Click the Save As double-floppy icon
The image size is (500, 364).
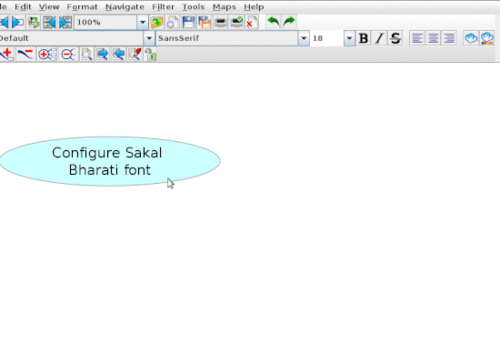pyautogui.click(x=204, y=22)
